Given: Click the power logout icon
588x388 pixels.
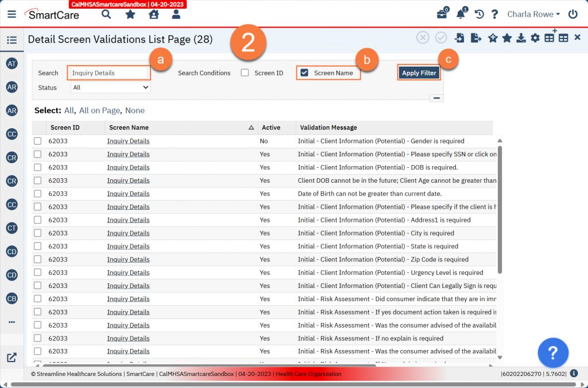Looking at the screenshot, I should tap(572, 14).
